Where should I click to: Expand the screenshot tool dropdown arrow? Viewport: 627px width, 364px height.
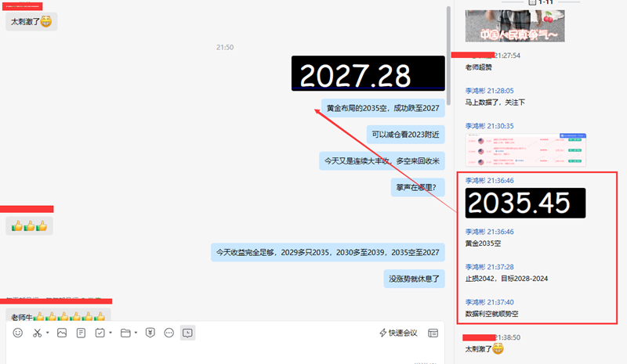(x=48, y=333)
